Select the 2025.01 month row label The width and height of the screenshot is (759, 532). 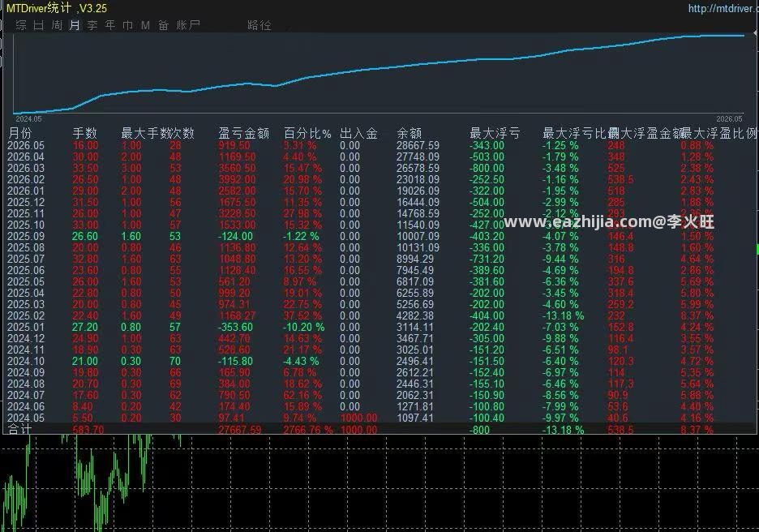(x=26, y=328)
